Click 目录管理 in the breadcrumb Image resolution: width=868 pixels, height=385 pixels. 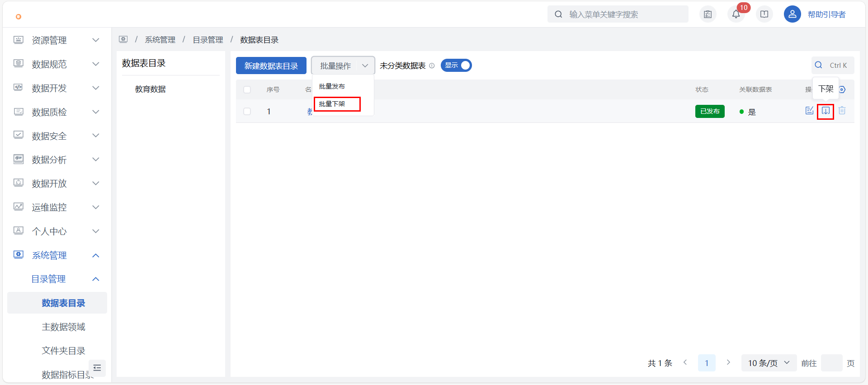pos(208,40)
